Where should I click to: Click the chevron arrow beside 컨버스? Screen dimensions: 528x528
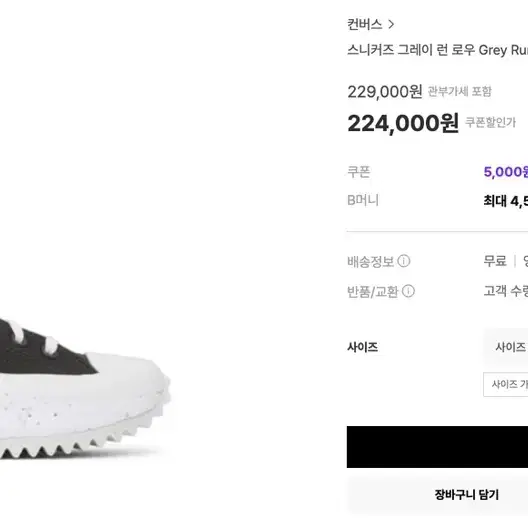[x=391, y=24]
